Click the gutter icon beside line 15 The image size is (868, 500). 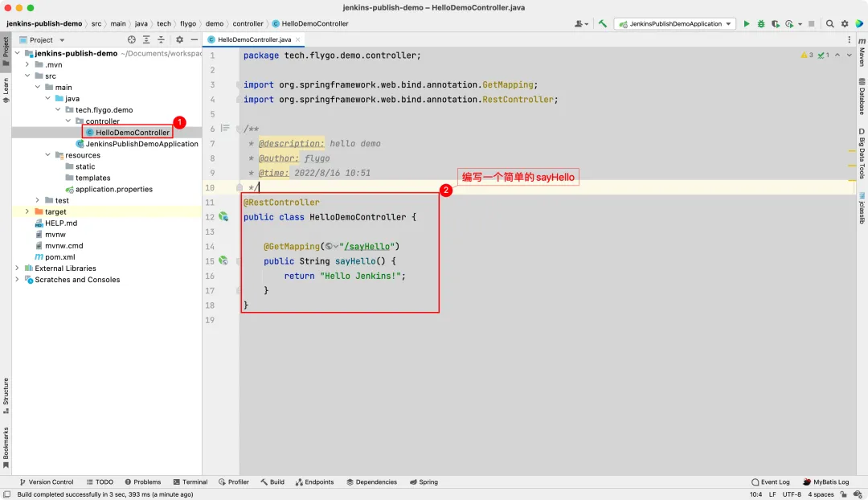click(x=223, y=260)
